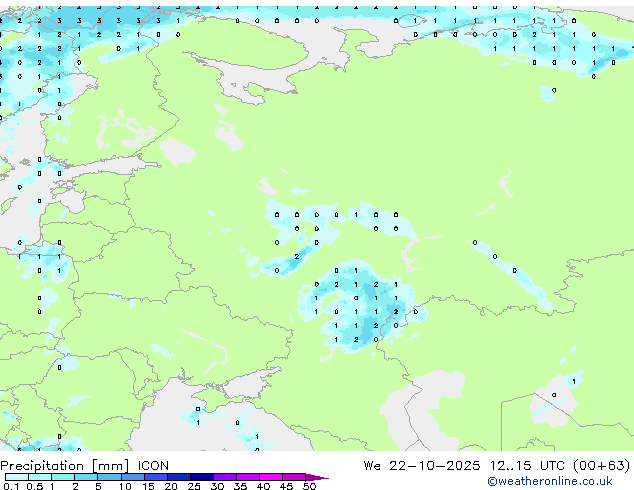This screenshot has height=490, width=634.
Task: Click the legend label '40'
Action: [x=263, y=486]
